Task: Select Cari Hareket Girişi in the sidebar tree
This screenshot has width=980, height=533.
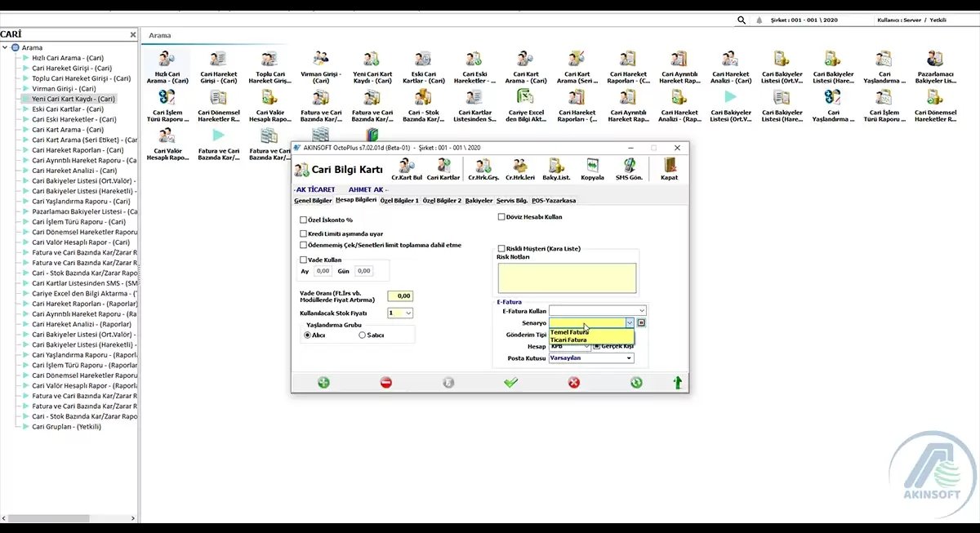Action: click(72, 69)
